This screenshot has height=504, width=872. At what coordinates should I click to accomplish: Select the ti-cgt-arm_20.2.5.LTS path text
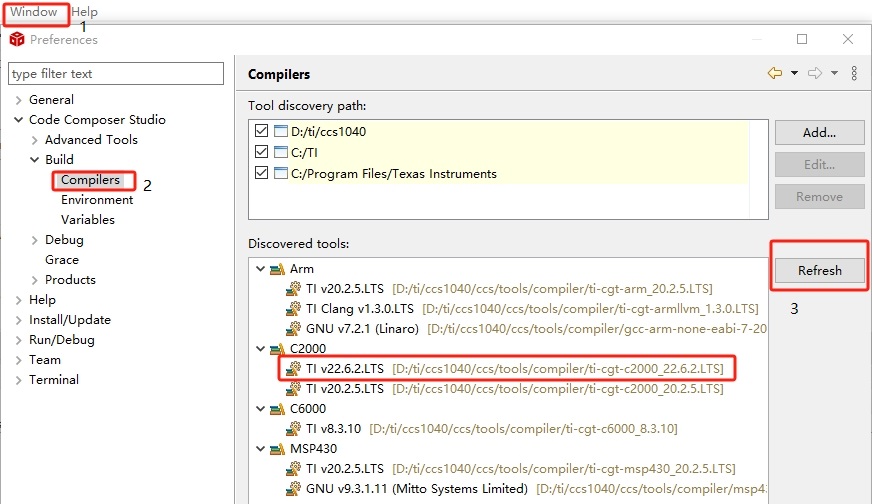point(552,289)
